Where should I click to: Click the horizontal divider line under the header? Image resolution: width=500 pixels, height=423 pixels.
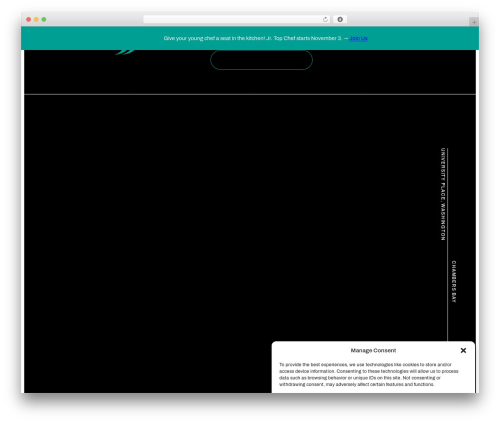250,94
